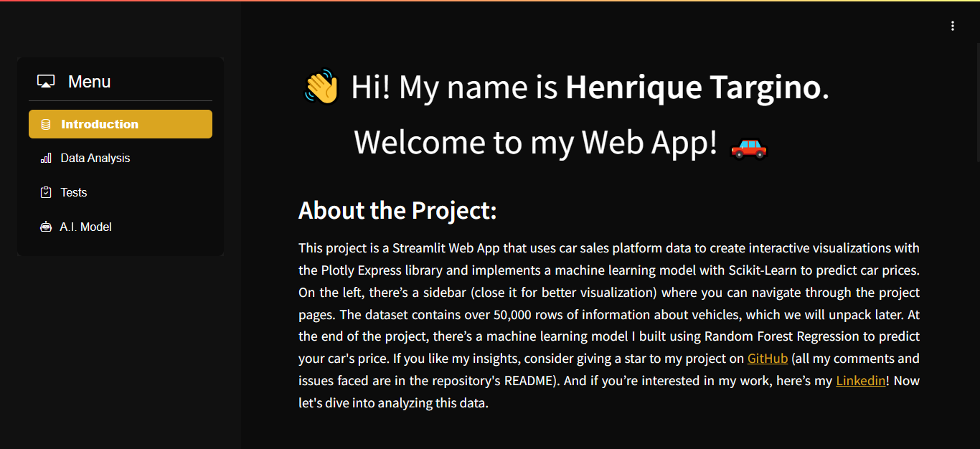Viewport: 980px width, 449px height.
Task: Click the "Menu" title text in sidebar
Action: coord(89,82)
